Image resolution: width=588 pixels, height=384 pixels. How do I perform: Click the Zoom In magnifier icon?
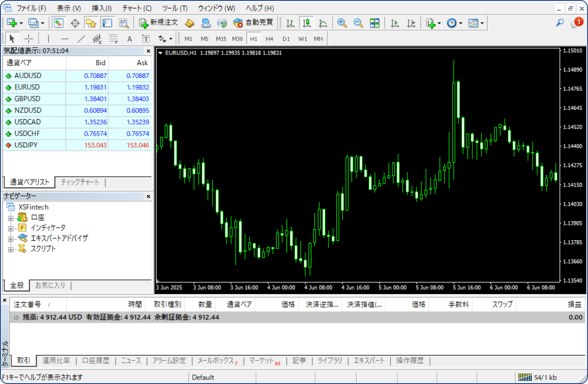[342, 23]
